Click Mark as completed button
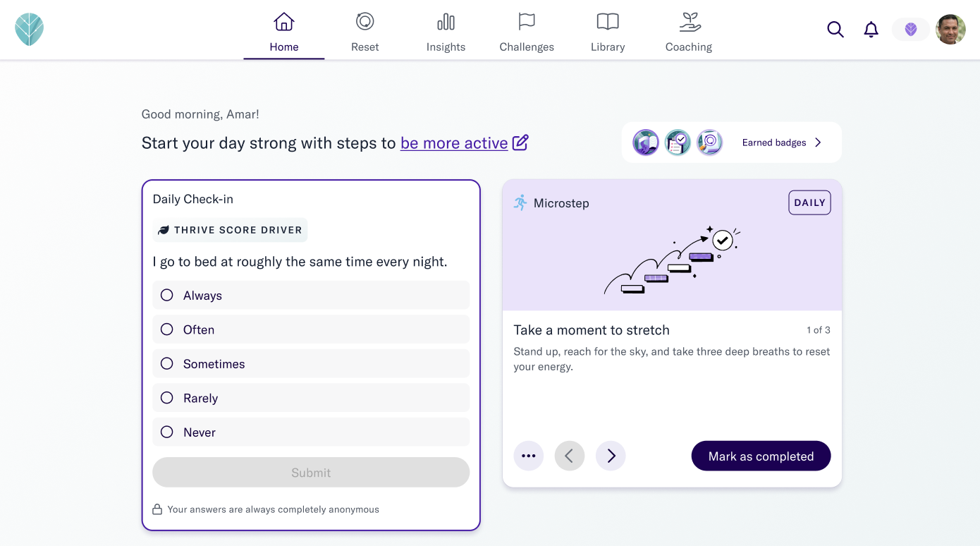Viewport: 980px width, 546px height. [761, 456]
